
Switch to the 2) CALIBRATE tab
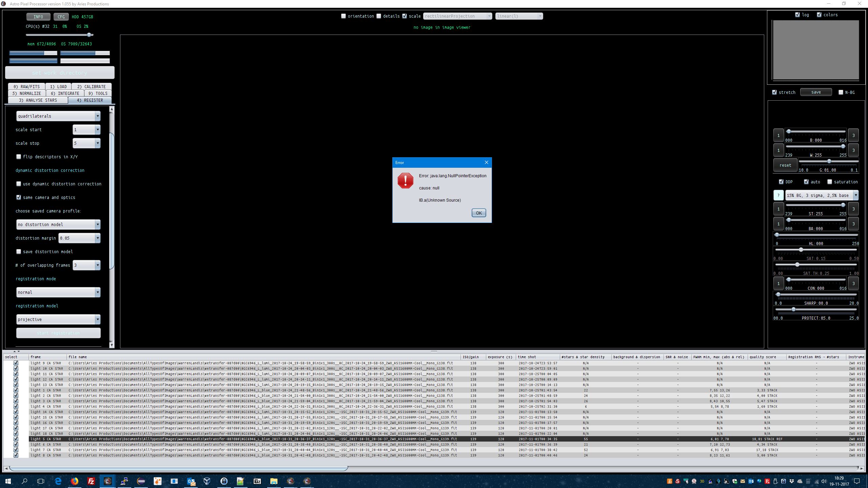click(91, 86)
